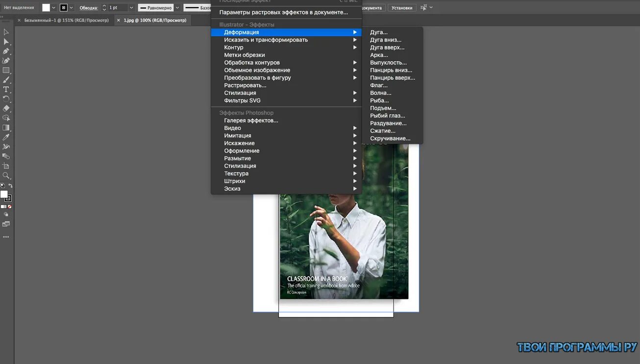
Task: Click the control bar white fill swatch
Action: click(46, 7)
